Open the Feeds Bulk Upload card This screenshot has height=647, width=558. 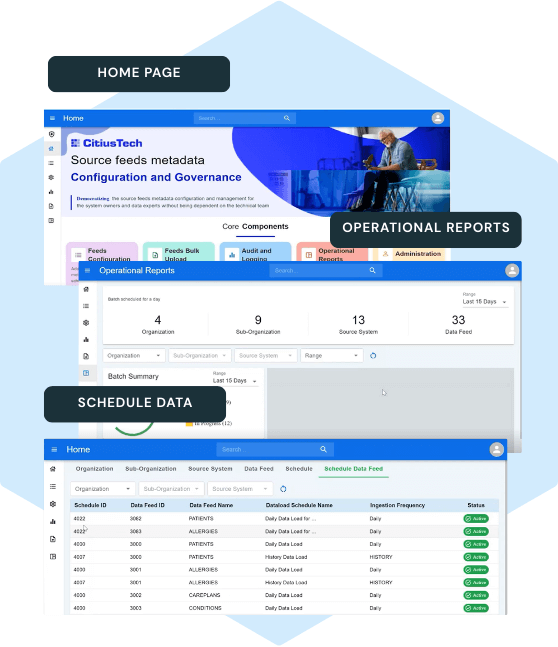[179, 252]
